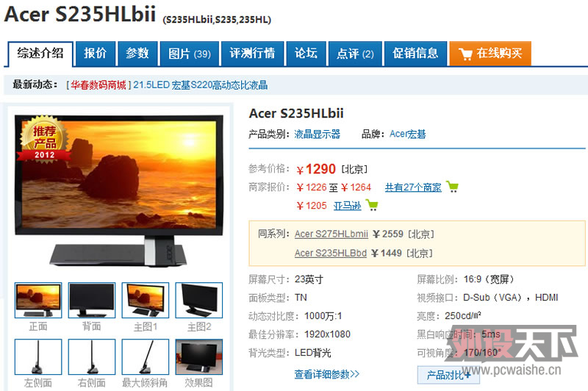Select the 主图2 thumbnail

pyautogui.click(x=199, y=301)
